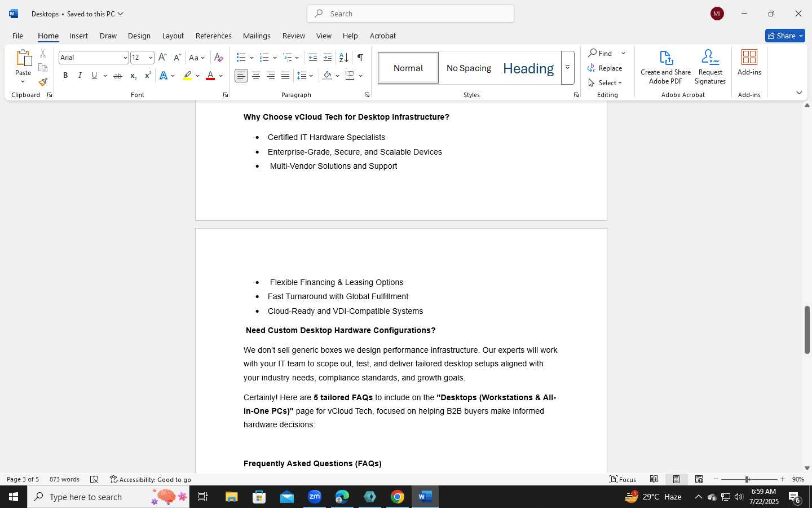Screen dimensions: 812x508
Task: Open the Add-ins button
Action: [x=749, y=62]
